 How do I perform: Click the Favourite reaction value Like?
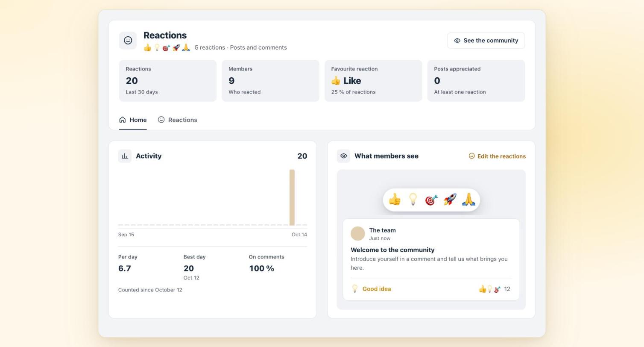(352, 81)
